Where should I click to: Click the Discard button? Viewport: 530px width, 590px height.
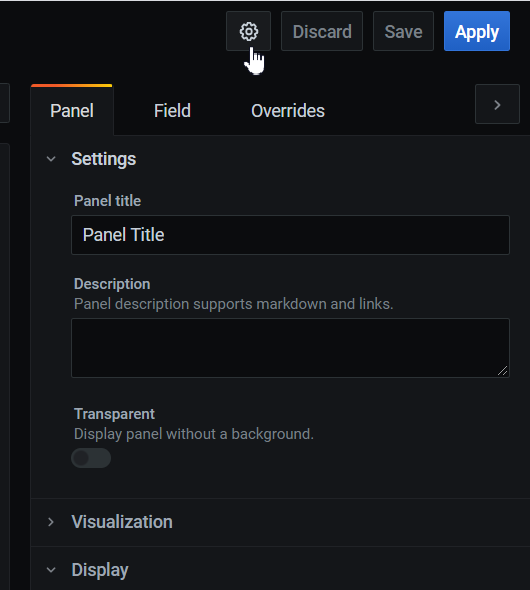pyautogui.click(x=322, y=31)
